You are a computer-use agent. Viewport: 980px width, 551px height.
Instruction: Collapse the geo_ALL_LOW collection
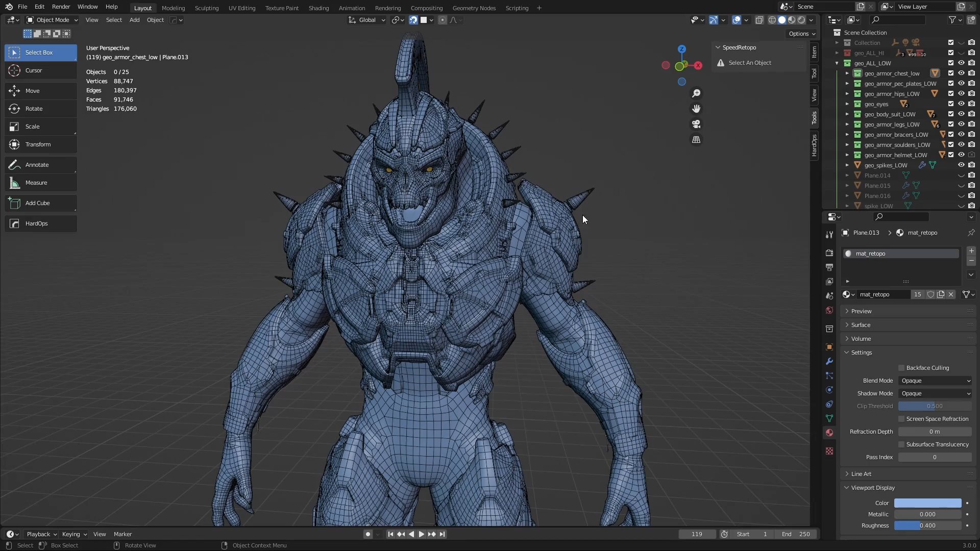tap(838, 63)
